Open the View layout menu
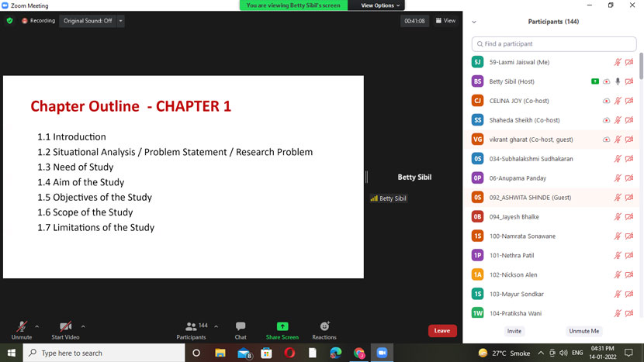The width and height of the screenshot is (644, 362). tap(445, 21)
